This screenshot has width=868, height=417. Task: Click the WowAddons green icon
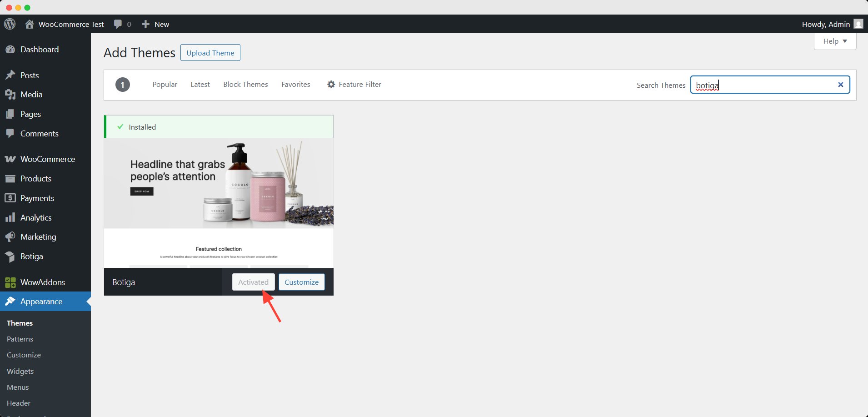10,282
